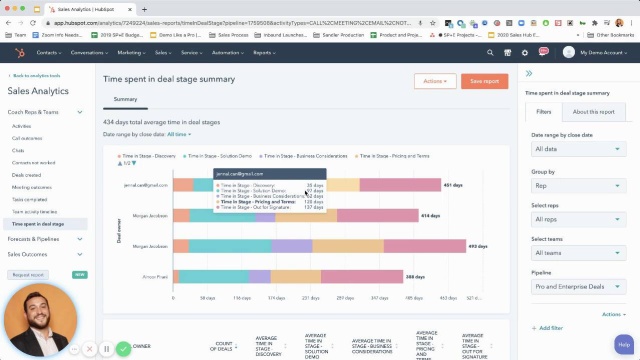Viewport: 640px width, 360px height.
Task: Toggle Time in Stage - Solution Demo legend
Action: [x=218, y=156]
